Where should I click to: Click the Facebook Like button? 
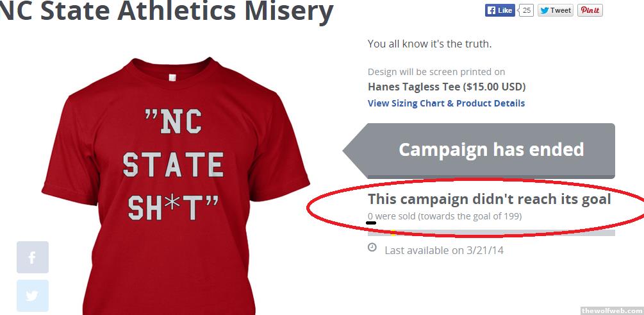tap(499, 10)
